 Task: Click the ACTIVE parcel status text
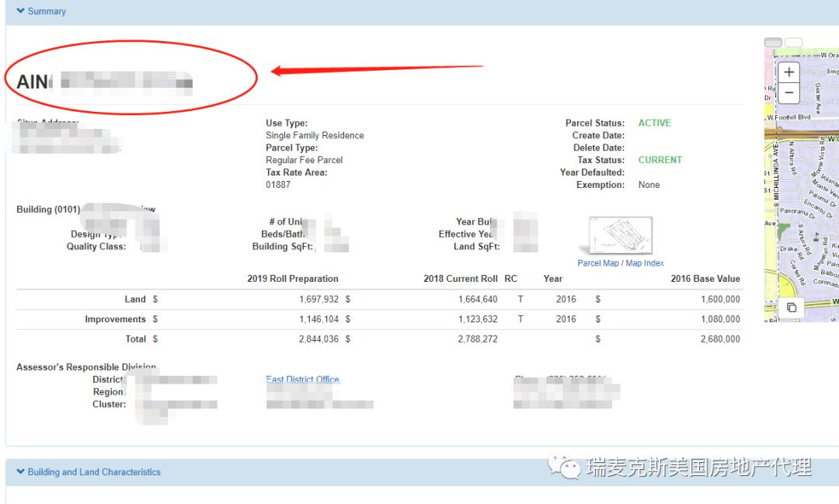[x=654, y=123]
